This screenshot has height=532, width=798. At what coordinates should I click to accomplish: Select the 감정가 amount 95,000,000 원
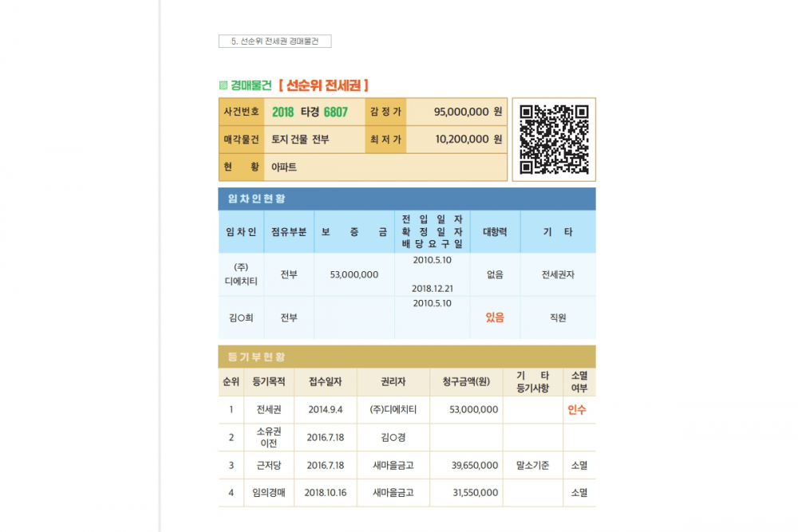click(x=468, y=112)
